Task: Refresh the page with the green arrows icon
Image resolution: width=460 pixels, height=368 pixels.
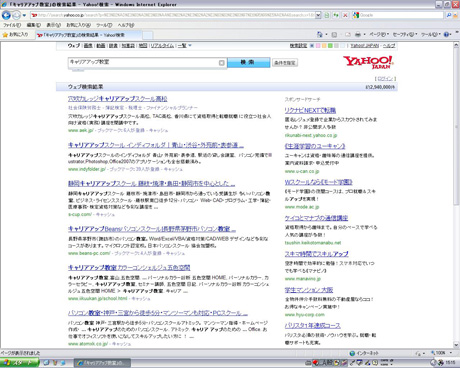Action: (x=336, y=15)
